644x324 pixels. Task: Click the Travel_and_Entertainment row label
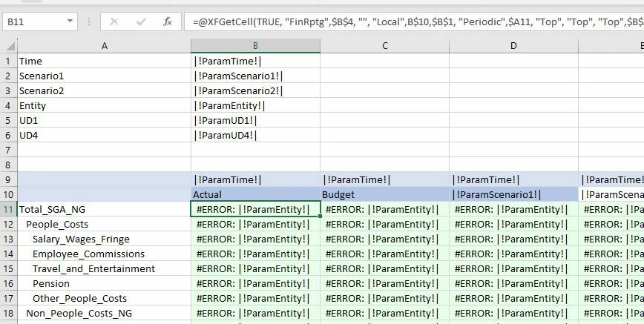[105, 268]
